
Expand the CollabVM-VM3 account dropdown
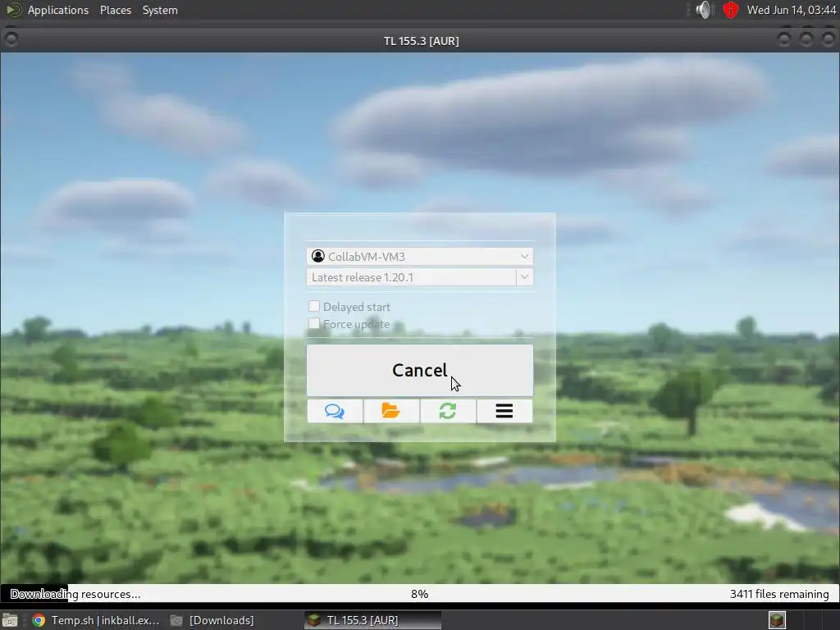point(524,256)
